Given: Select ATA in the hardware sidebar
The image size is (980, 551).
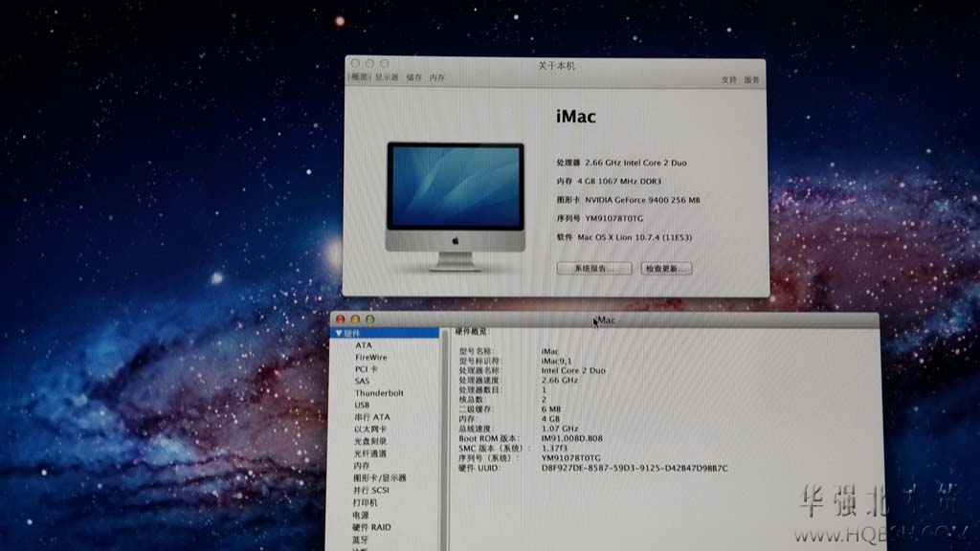Looking at the screenshot, I should pyautogui.click(x=363, y=344).
